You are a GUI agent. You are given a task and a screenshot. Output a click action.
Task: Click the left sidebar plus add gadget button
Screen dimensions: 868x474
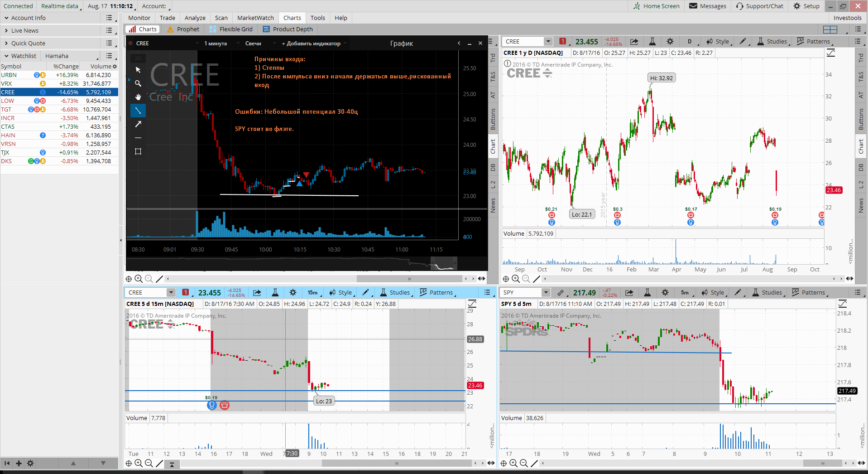click(x=19, y=463)
